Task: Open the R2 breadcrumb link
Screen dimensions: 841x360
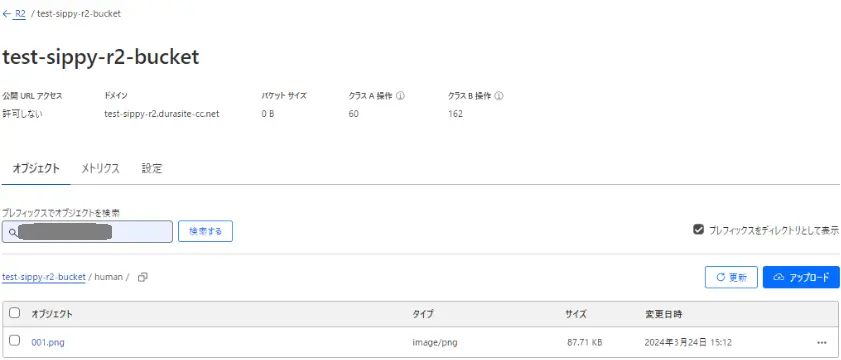Action: pos(20,14)
